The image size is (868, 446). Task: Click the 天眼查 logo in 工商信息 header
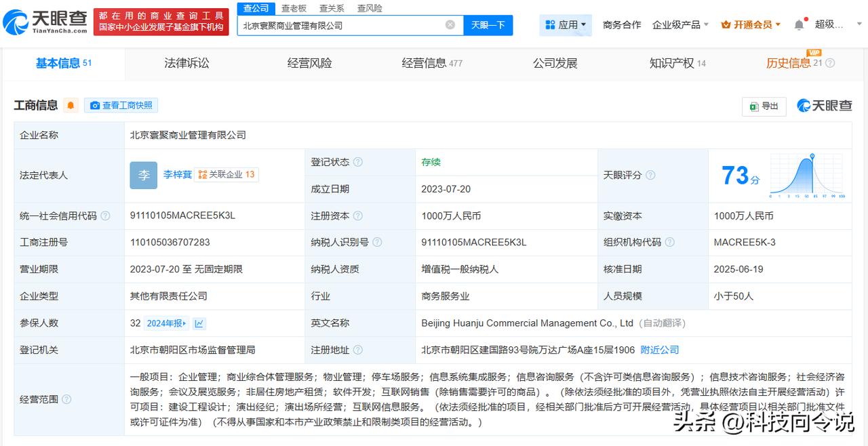(x=824, y=106)
